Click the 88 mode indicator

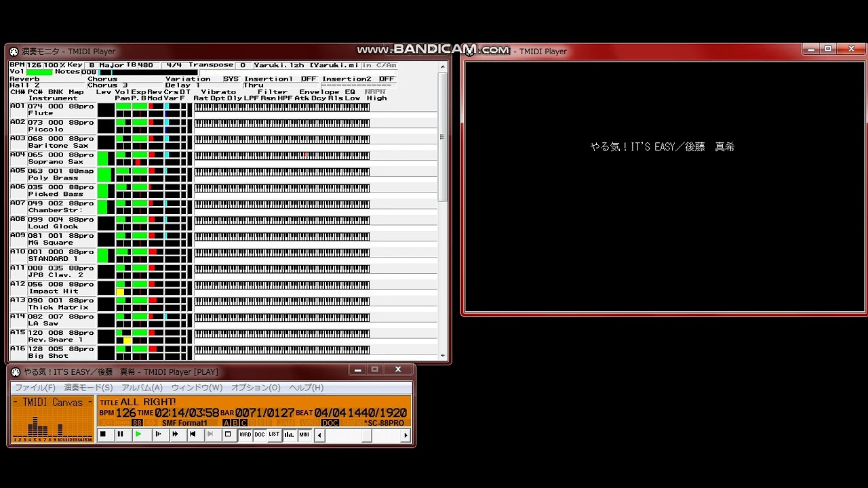coord(137,423)
